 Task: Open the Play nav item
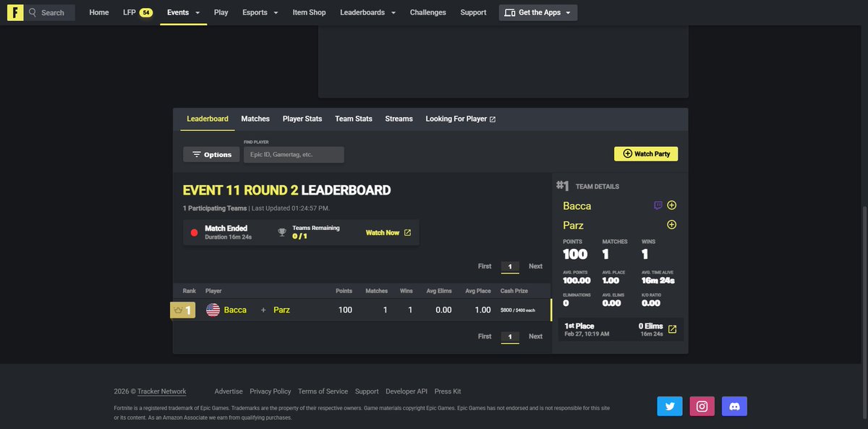pyautogui.click(x=221, y=12)
